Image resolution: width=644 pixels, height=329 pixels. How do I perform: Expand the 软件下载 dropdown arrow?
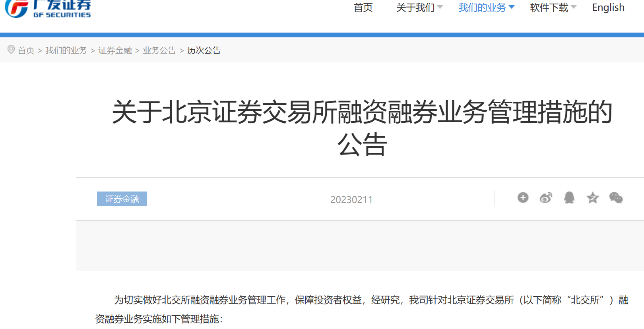tap(574, 7)
